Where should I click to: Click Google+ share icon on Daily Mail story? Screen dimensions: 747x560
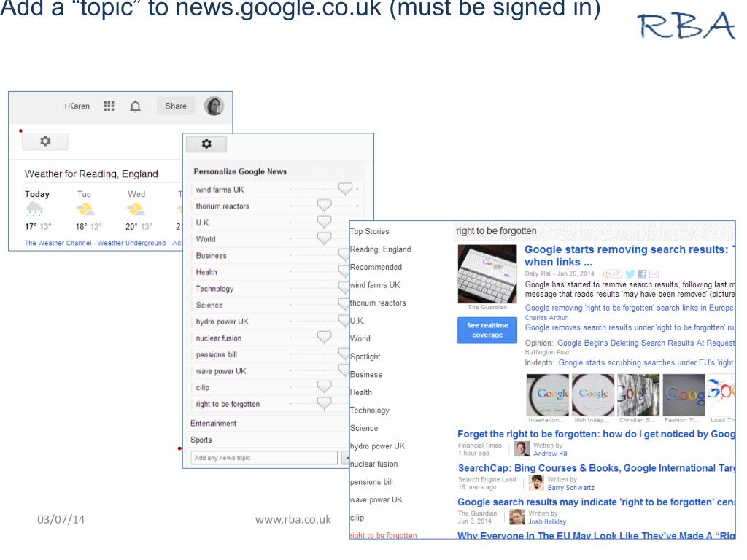pos(613,274)
